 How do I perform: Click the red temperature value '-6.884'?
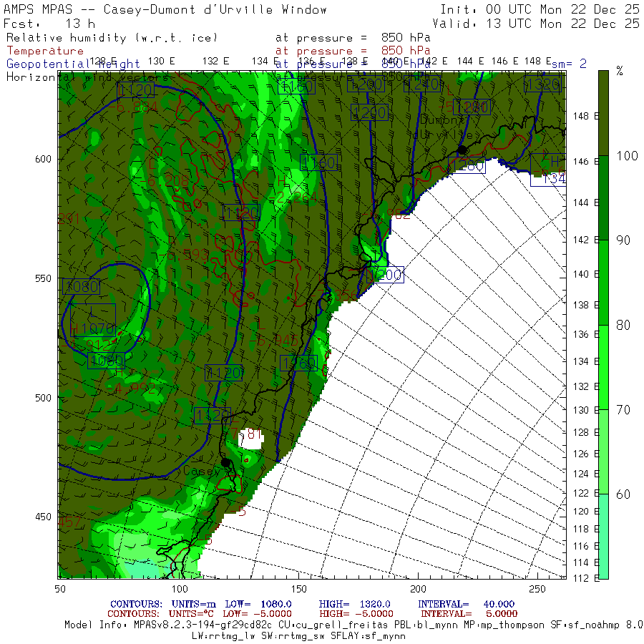pyautogui.click(x=133, y=107)
